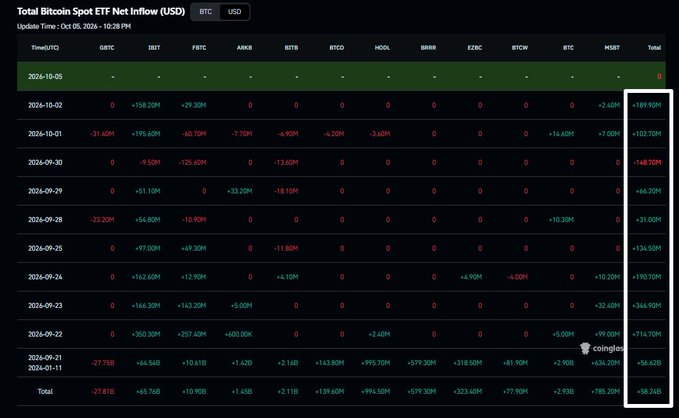Click the BTCW column header

[x=520, y=48]
